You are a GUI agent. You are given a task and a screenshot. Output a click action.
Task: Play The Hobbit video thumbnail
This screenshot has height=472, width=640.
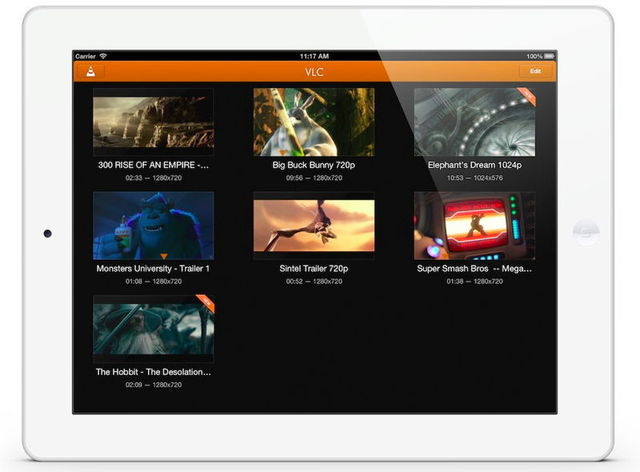coord(153,330)
